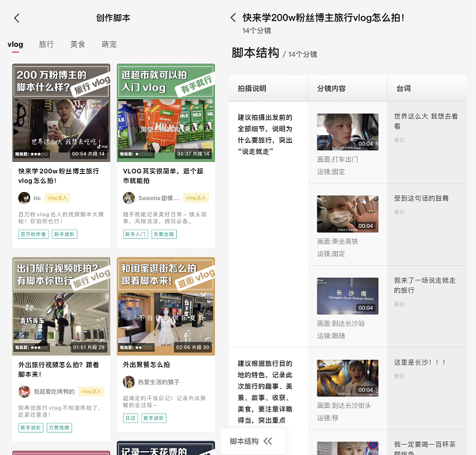Click the 分镜内容 column header
The width and height of the screenshot is (476, 455).
pos(331,88)
